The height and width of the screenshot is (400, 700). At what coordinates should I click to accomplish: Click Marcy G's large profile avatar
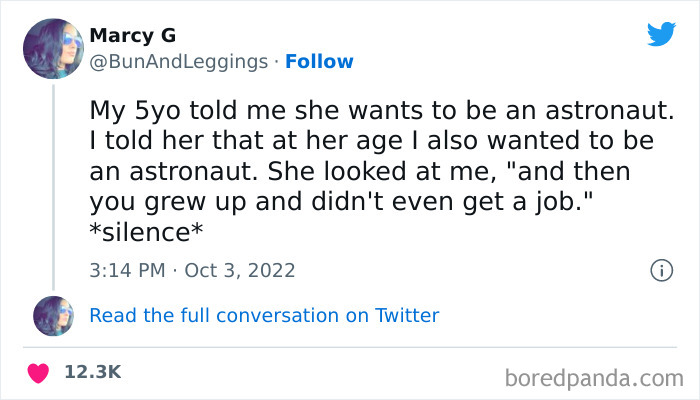pos(52,48)
